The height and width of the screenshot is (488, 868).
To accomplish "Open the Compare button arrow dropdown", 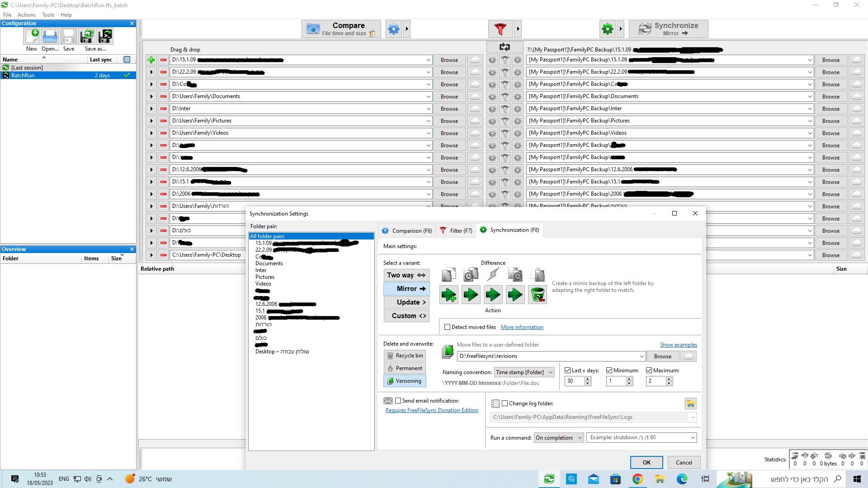I will 407,29.
